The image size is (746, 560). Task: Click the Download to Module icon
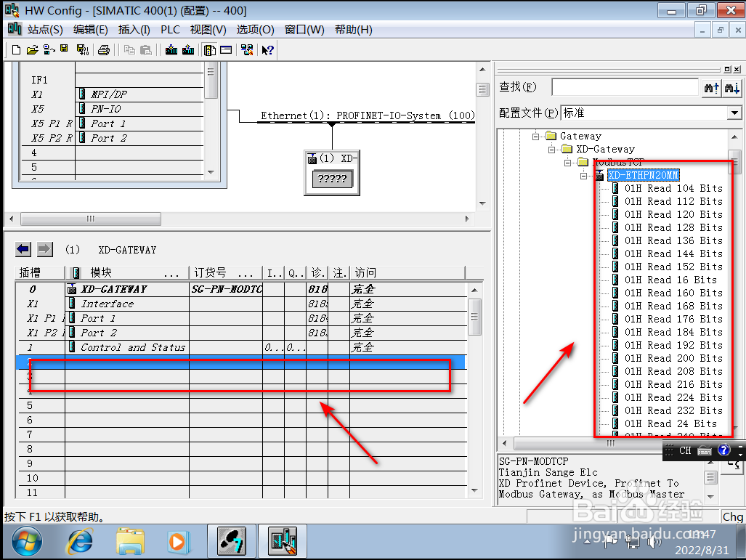pyautogui.click(x=171, y=50)
